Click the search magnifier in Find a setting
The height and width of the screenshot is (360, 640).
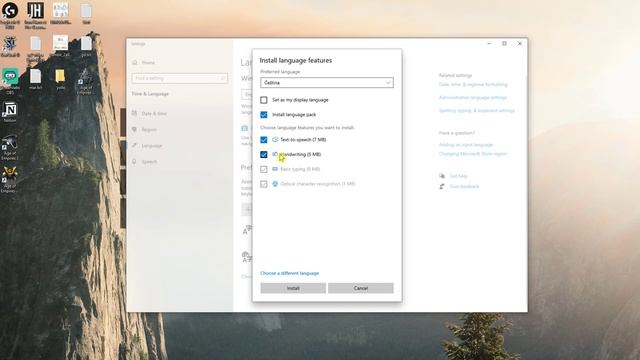click(x=223, y=78)
